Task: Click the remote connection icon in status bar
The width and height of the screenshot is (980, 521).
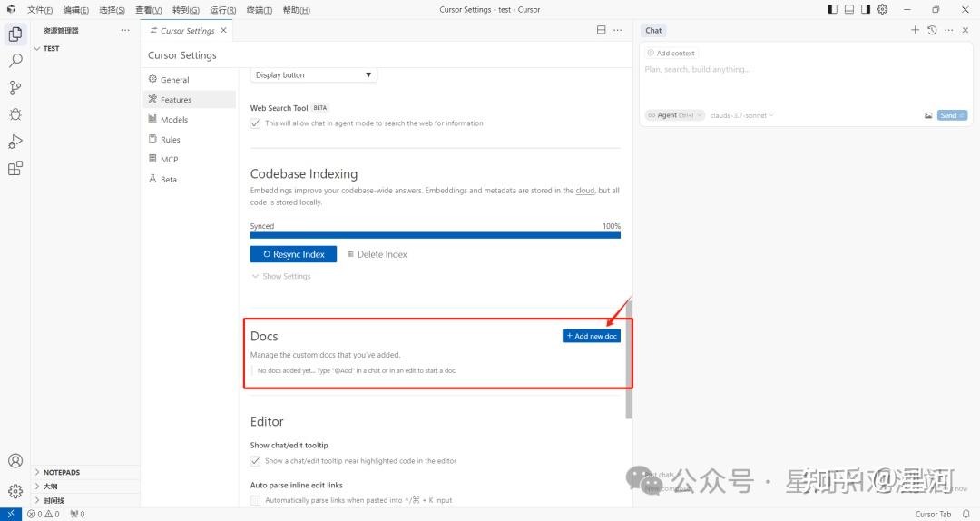Action: pyautogui.click(x=11, y=514)
